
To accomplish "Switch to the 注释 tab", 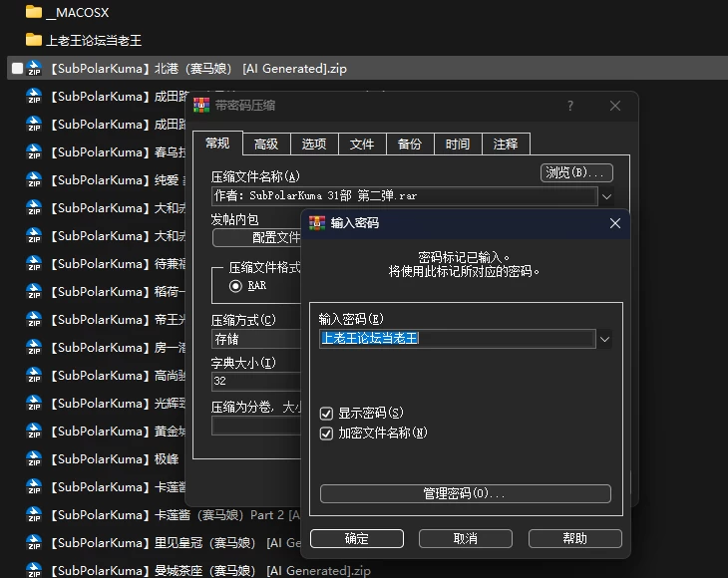I will [506, 144].
